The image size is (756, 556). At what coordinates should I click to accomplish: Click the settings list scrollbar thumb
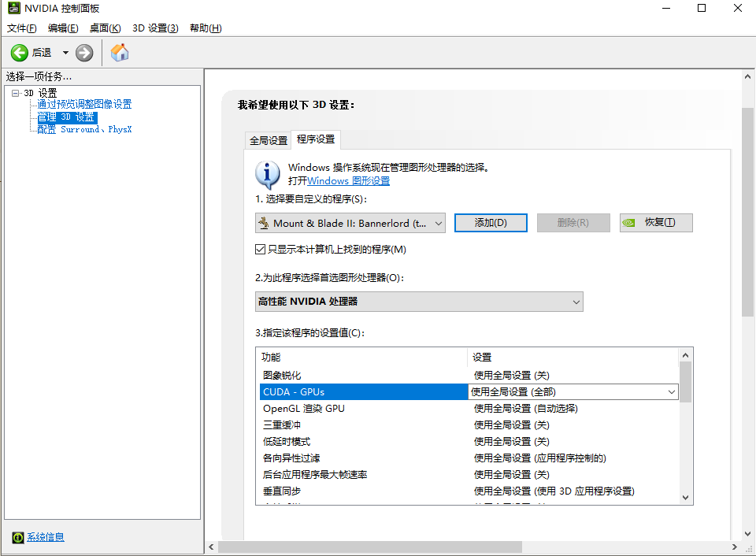click(x=685, y=382)
